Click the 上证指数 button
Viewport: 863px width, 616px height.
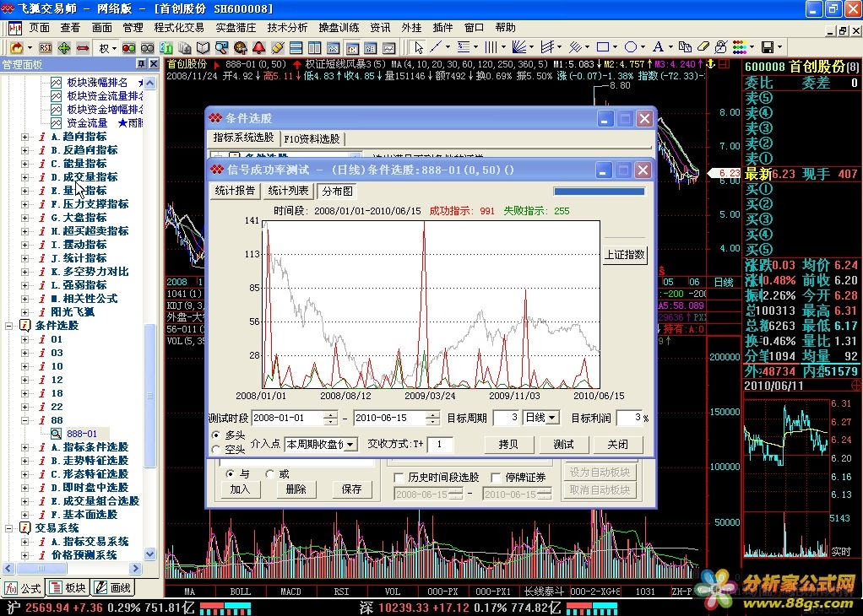[625, 255]
